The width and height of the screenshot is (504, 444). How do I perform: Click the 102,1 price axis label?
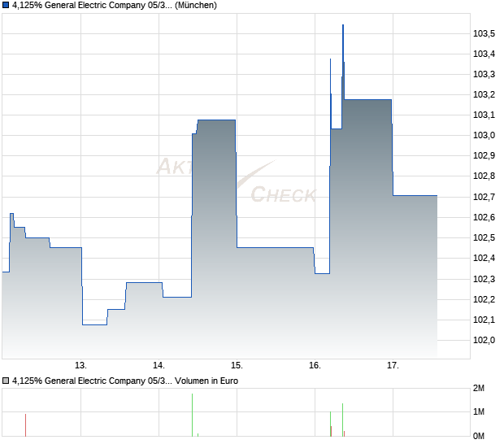coord(484,320)
